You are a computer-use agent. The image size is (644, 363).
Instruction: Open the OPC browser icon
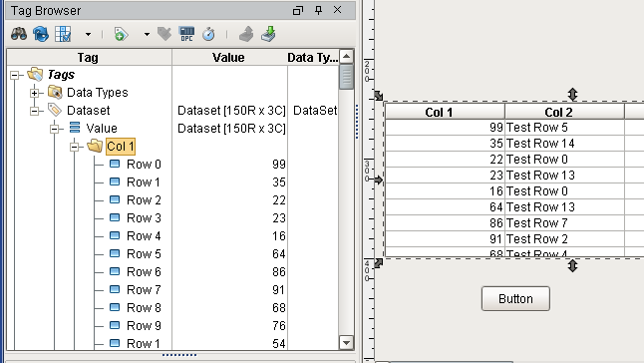(x=186, y=34)
